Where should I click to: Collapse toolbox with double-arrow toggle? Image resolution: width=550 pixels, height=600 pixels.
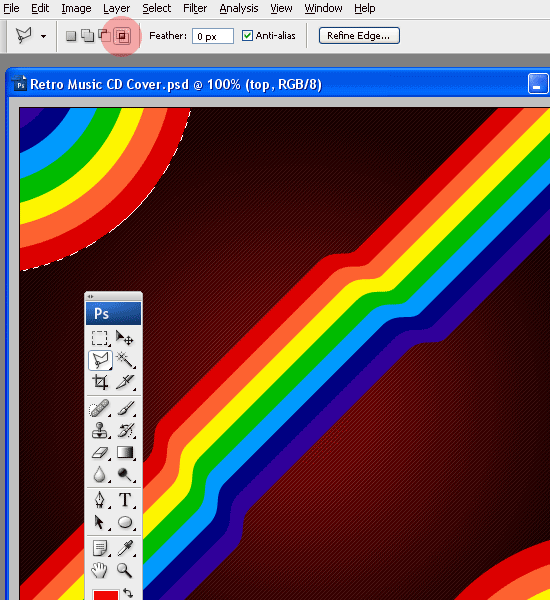point(90,296)
